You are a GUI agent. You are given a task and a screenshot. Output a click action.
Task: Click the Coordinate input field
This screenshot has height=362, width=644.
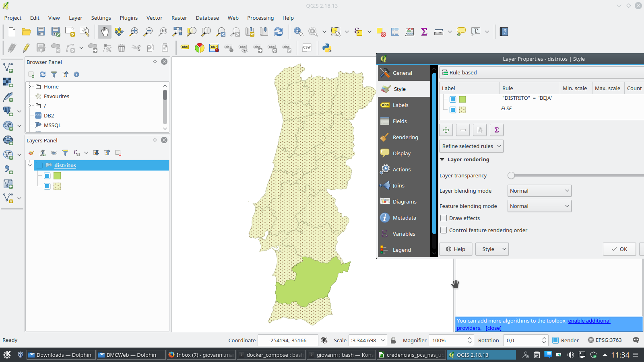click(287, 340)
